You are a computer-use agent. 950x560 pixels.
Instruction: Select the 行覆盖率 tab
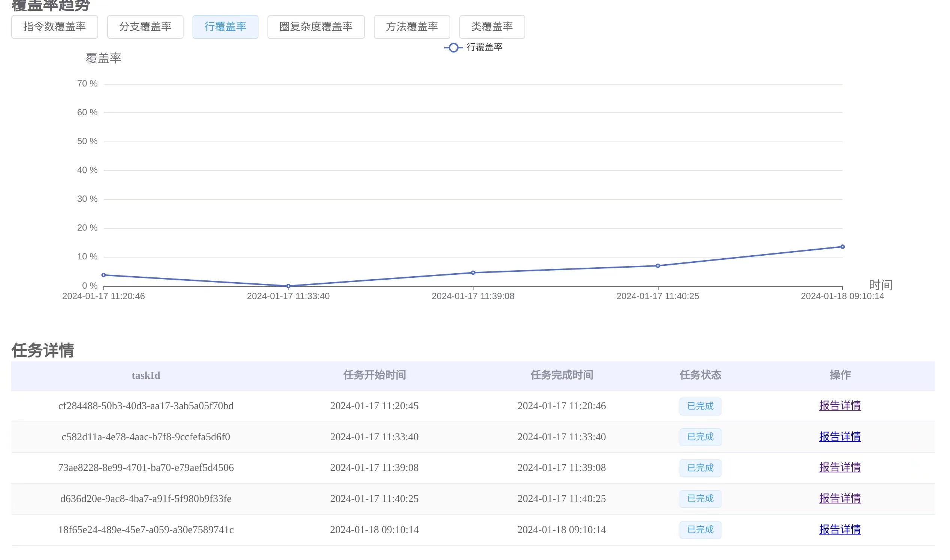(x=226, y=27)
